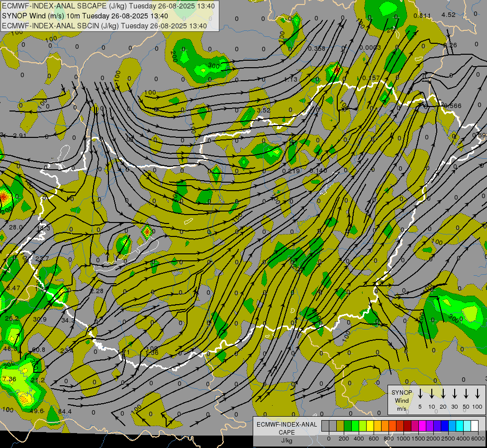Select the 100 m/s wind arrow in legend
Viewport: 487px width, 448px height.
478,394
